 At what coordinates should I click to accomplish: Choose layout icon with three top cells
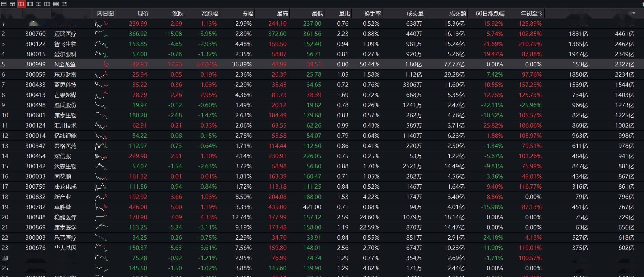(64, 4)
